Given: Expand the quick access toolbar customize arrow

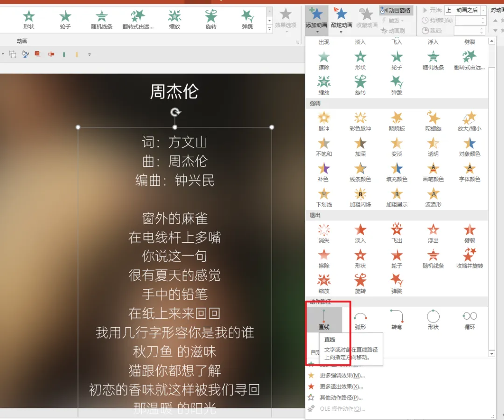Looking at the screenshot, I should point(89,55).
